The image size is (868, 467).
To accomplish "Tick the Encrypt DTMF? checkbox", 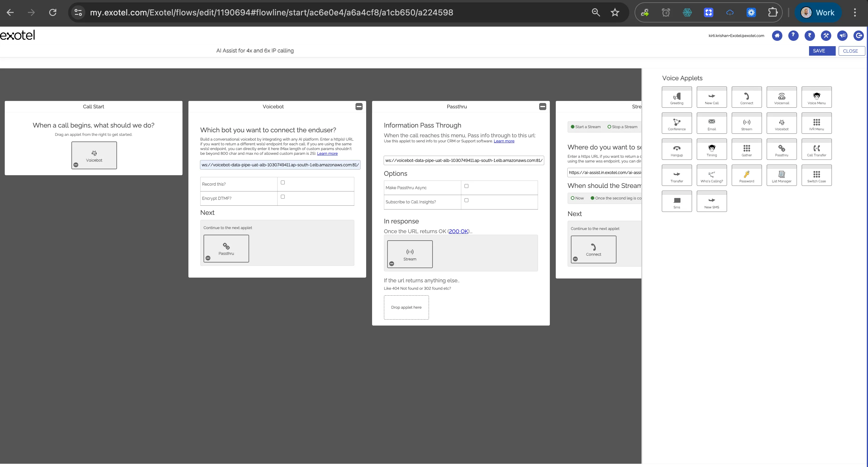I will coord(283,197).
